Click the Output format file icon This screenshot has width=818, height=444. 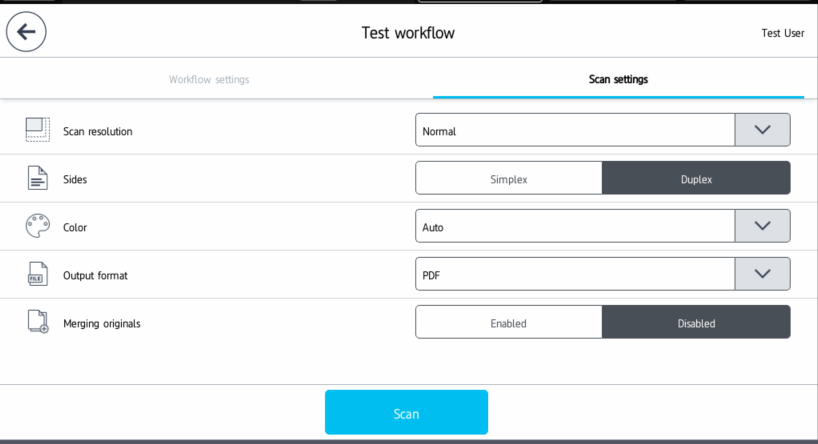pos(37,275)
